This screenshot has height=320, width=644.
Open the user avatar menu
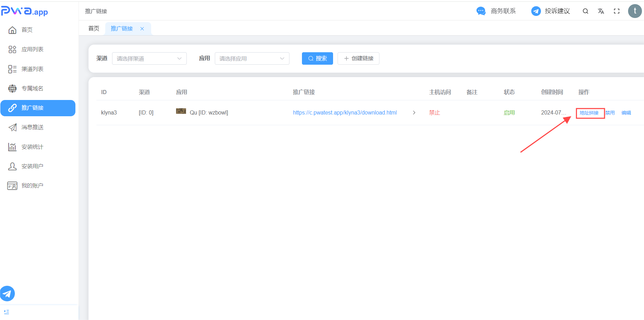tap(635, 11)
